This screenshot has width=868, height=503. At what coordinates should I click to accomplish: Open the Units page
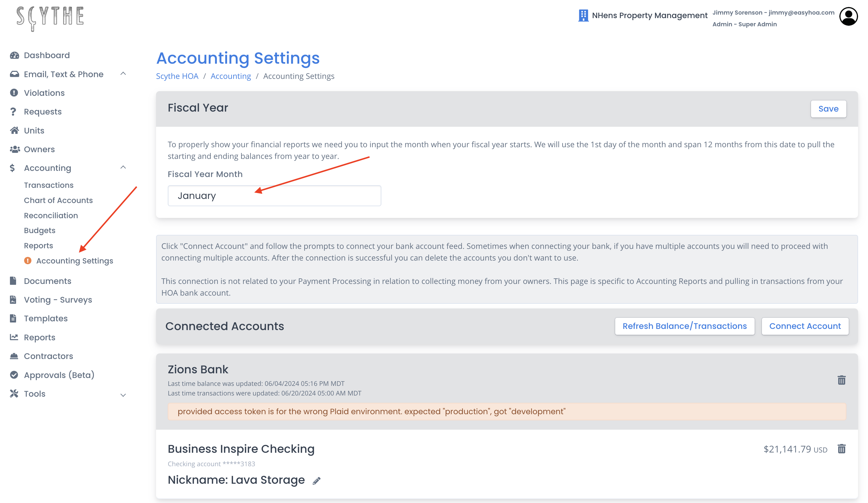click(x=34, y=131)
